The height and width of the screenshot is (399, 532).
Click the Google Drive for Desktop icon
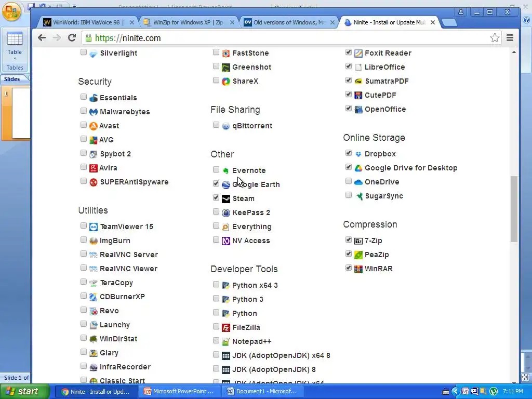(x=358, y=168)
